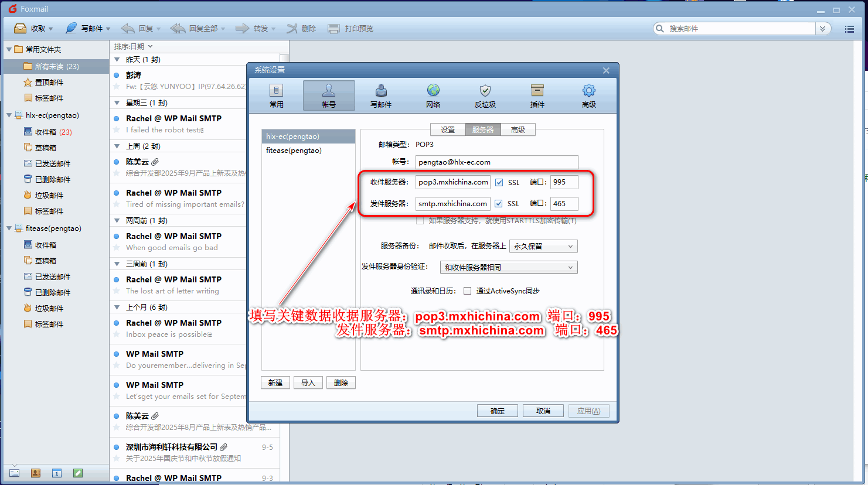Image resolution: width=868 pixels, height=485 pixels.
Task: Click the 新建 account button
Action: [275, 382]
